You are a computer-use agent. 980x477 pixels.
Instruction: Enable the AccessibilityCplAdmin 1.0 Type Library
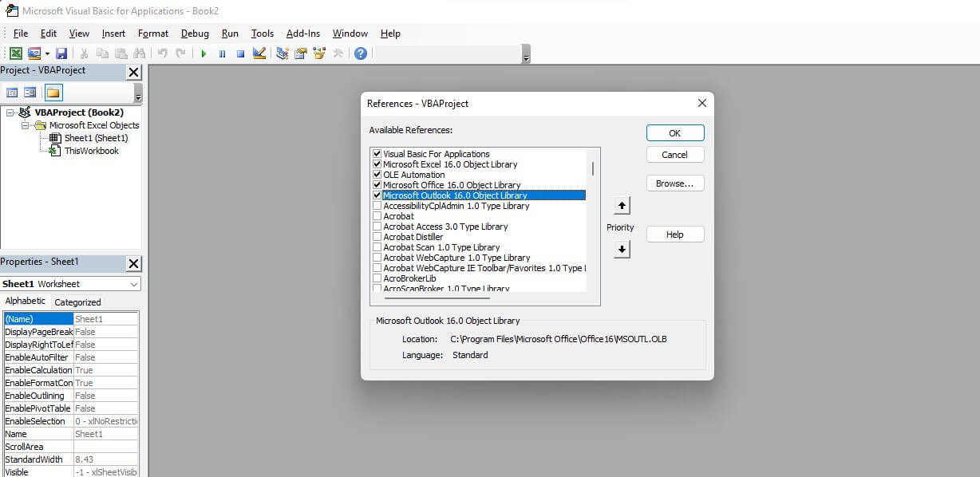(x=376, y=205)
